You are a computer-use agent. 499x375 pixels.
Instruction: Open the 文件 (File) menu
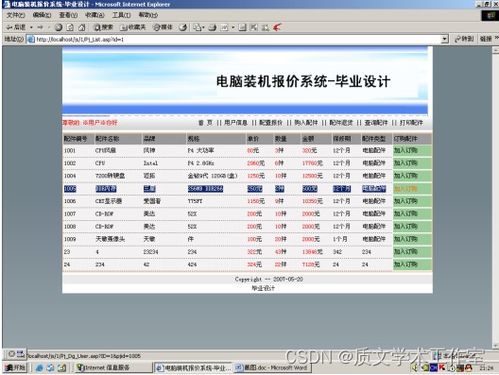point(16,15)
